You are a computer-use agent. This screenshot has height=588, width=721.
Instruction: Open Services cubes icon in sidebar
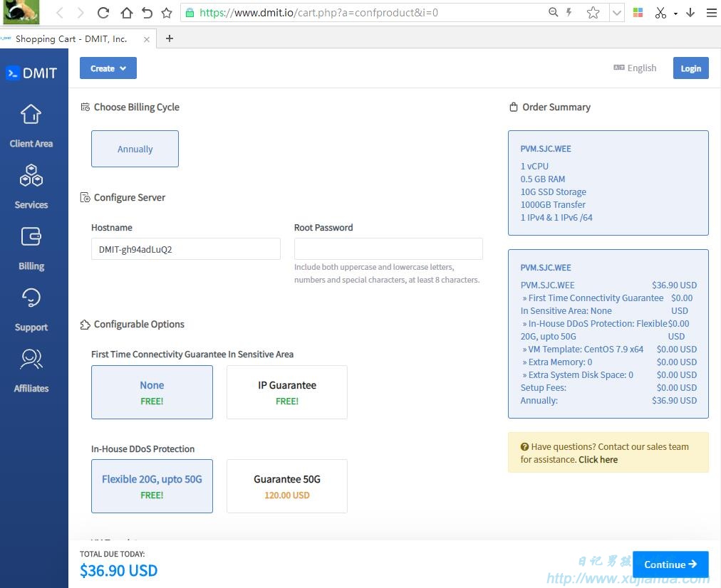point(31,175)
